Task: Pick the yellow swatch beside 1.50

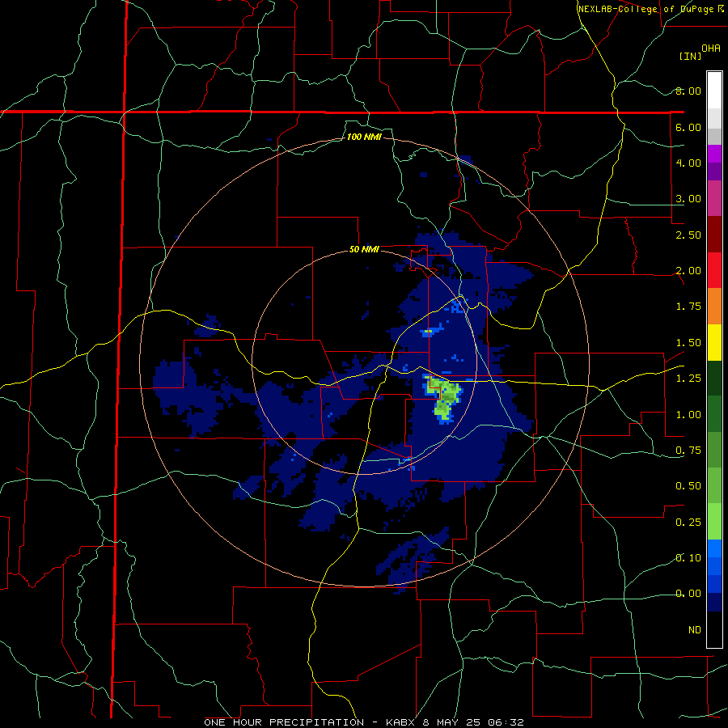Action: [x=714, y=342]
